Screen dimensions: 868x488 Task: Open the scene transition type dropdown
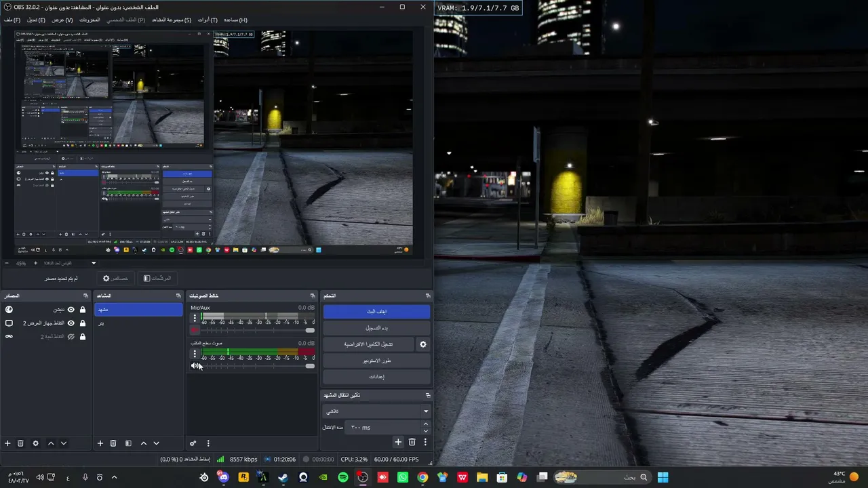pos(376,411)
